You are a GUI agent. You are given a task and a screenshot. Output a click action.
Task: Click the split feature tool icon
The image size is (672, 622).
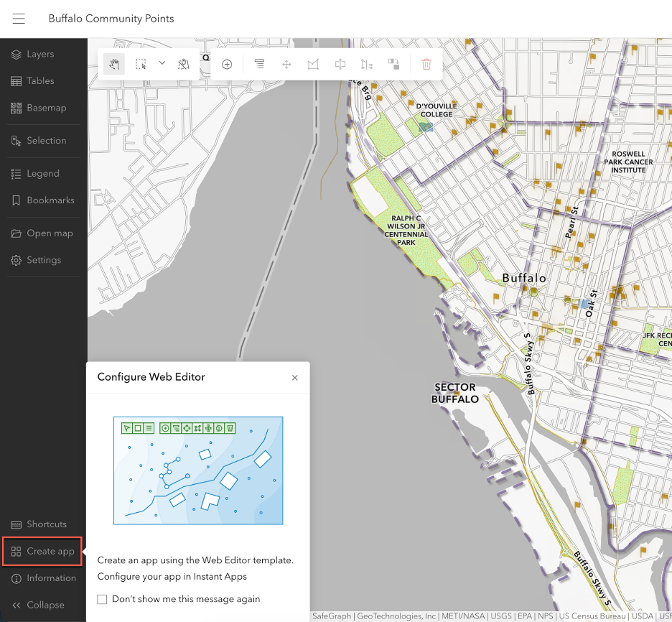pyautogui.click(x=340, y=64)
